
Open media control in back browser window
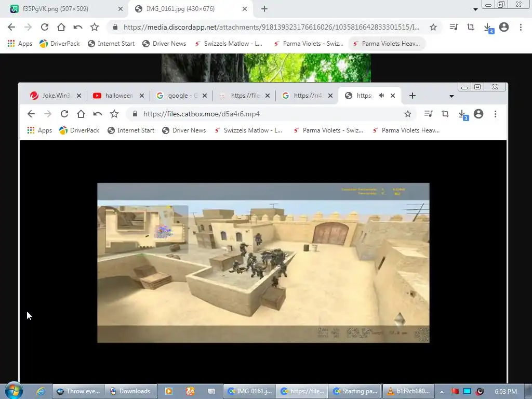tap(454, 27)
